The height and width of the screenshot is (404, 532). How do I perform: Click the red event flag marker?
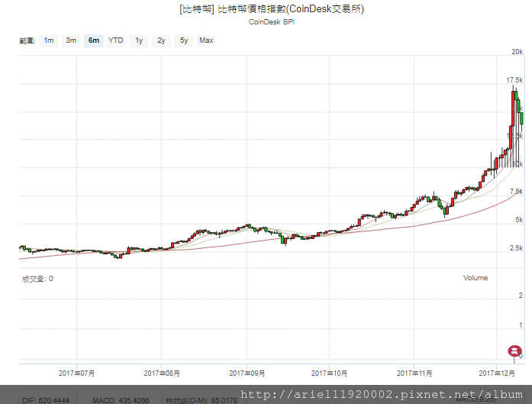tap(514, 351)
